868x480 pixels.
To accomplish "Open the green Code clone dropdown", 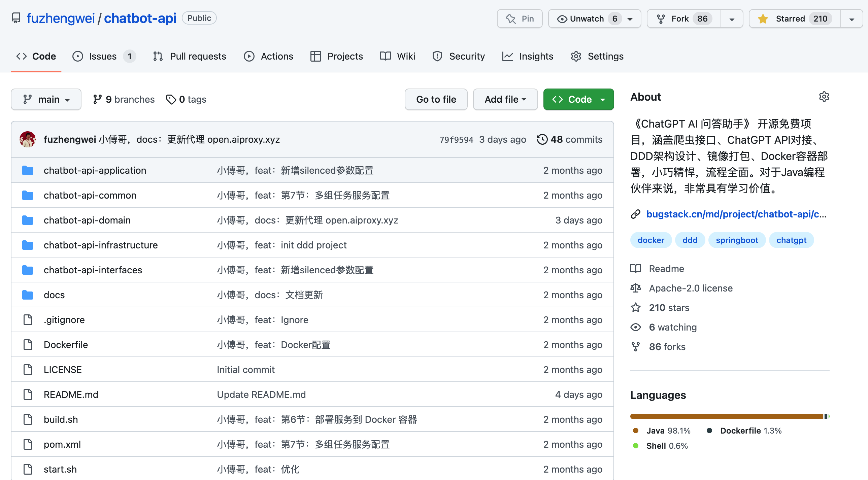I will coord(578,100).
